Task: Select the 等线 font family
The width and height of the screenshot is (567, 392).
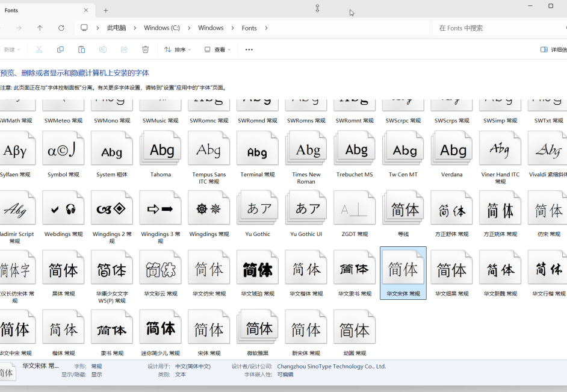Action: tap(403, 214)
